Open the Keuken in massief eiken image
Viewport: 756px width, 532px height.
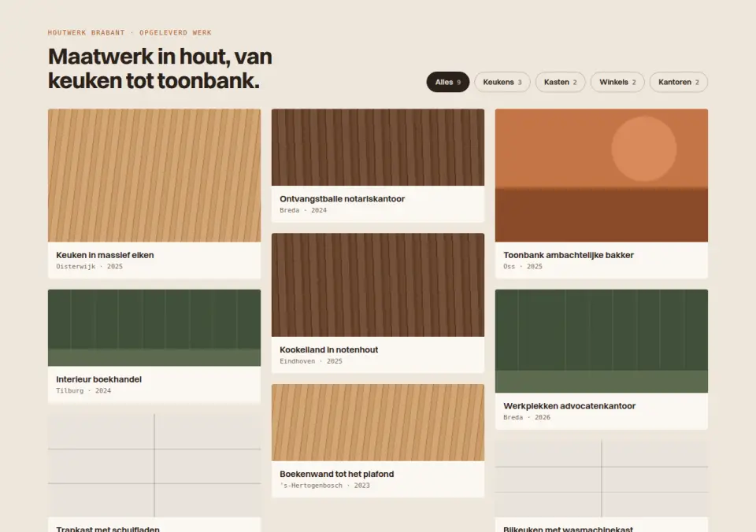pyautogui.click(x=154, y=175)
